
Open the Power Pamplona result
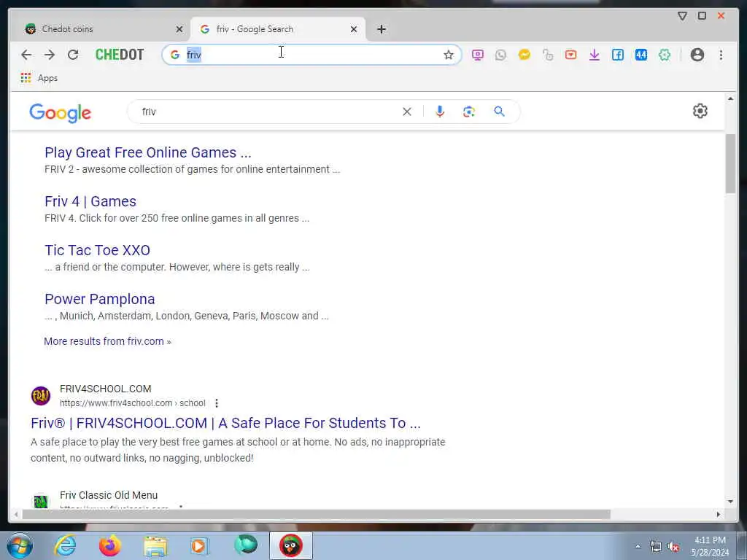[99, 299]
